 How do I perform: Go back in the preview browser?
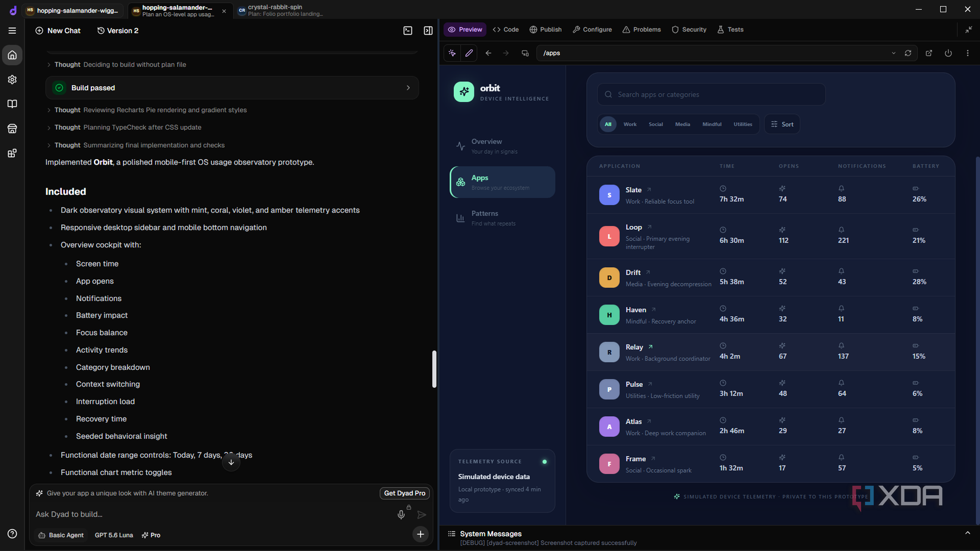coord(488,53)
